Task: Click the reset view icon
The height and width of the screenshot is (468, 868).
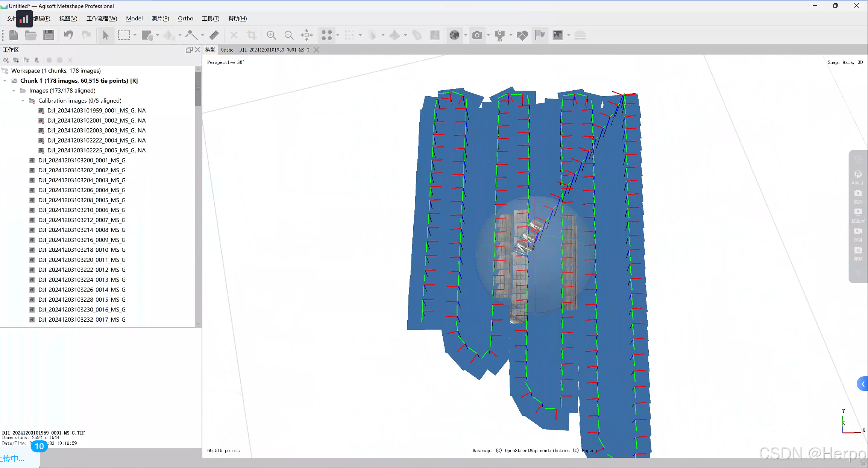Action: (307, 35)
